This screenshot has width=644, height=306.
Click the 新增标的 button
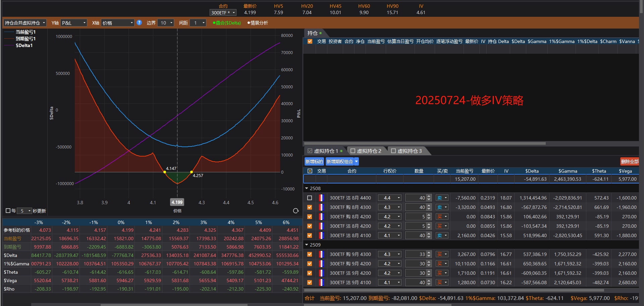point(314,162)
